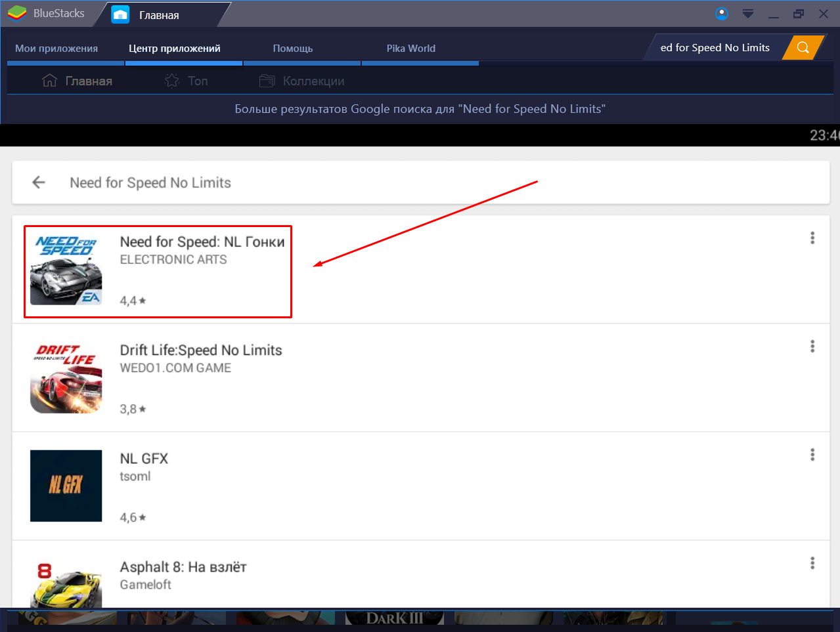Open options menu for Need for Speed
Image resolution: width=840 pixels, height=632 pixels.
click(x=812, y=238)
